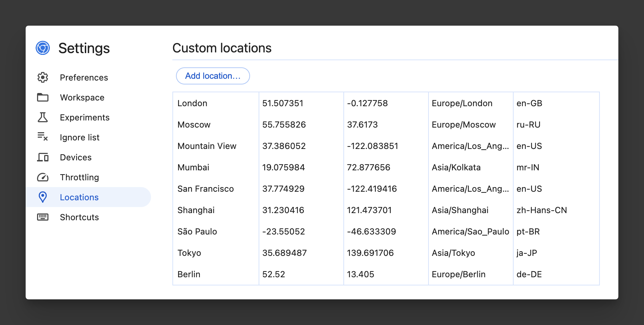Click London longitude -0.127758
The height and width of the screenshot is (325, 644).
[367, 103]
